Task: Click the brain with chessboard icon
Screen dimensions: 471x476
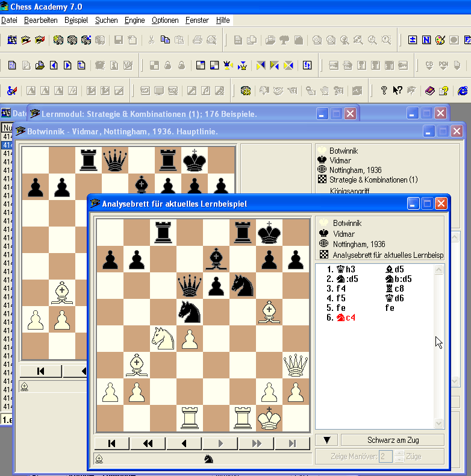Action: click(x=86, y=40)
